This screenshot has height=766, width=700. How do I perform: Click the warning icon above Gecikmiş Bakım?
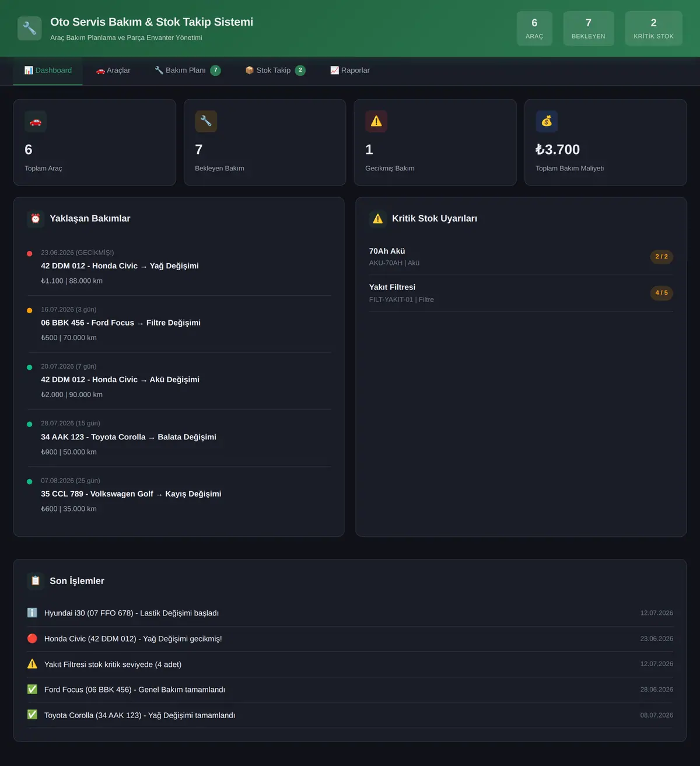pyautogui.click(x=376, y=121)
